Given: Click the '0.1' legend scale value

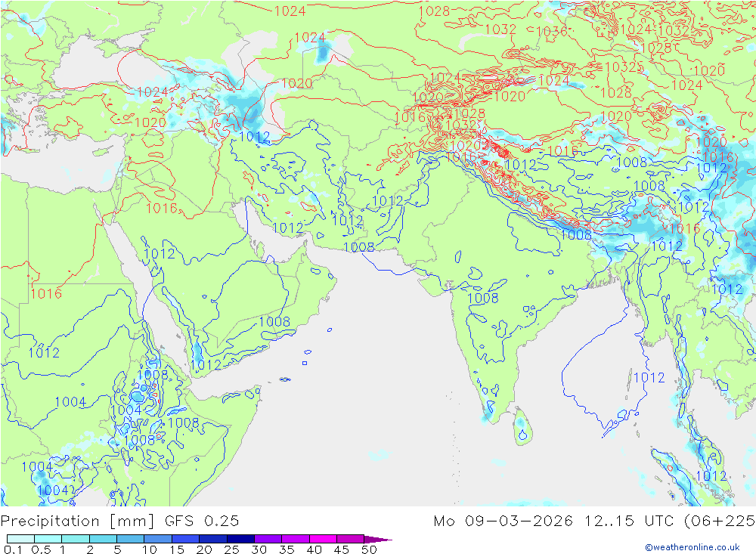Looking at the screenshot, I should 13,549.
